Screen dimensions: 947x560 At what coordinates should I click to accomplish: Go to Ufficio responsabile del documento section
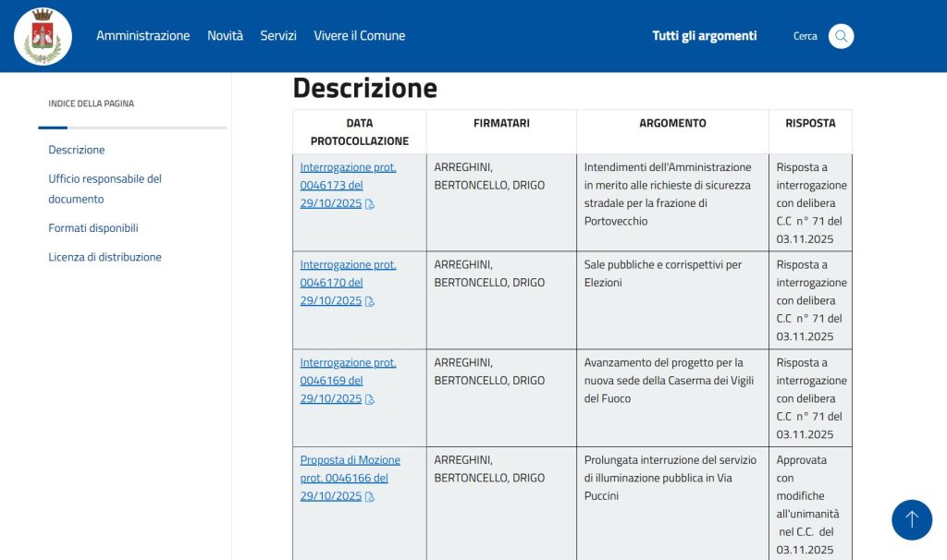(105, 189)
